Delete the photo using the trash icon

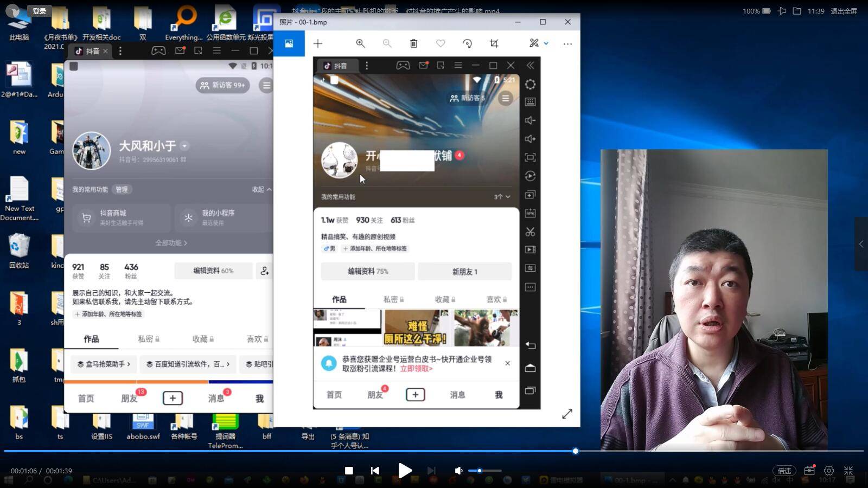point(413,43)
